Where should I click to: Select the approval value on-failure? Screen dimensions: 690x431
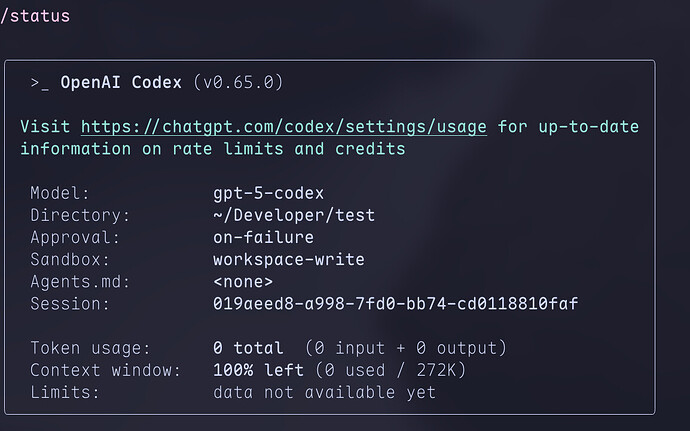263,237
